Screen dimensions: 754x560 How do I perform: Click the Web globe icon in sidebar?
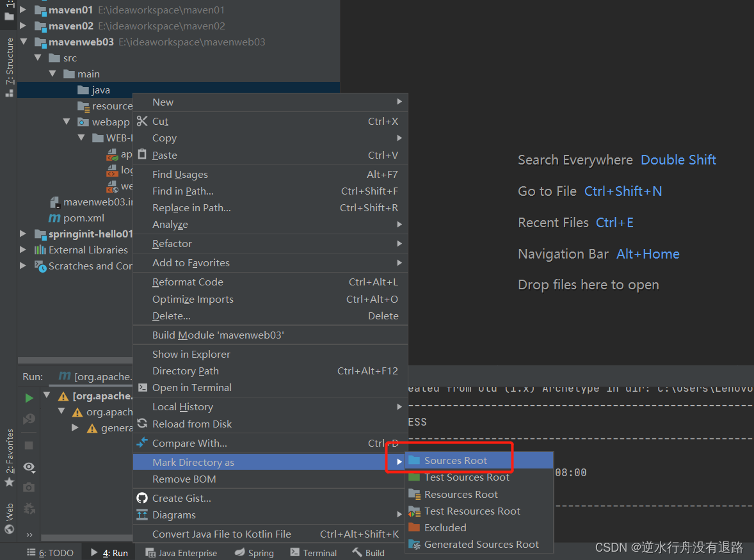click(9, 529)
